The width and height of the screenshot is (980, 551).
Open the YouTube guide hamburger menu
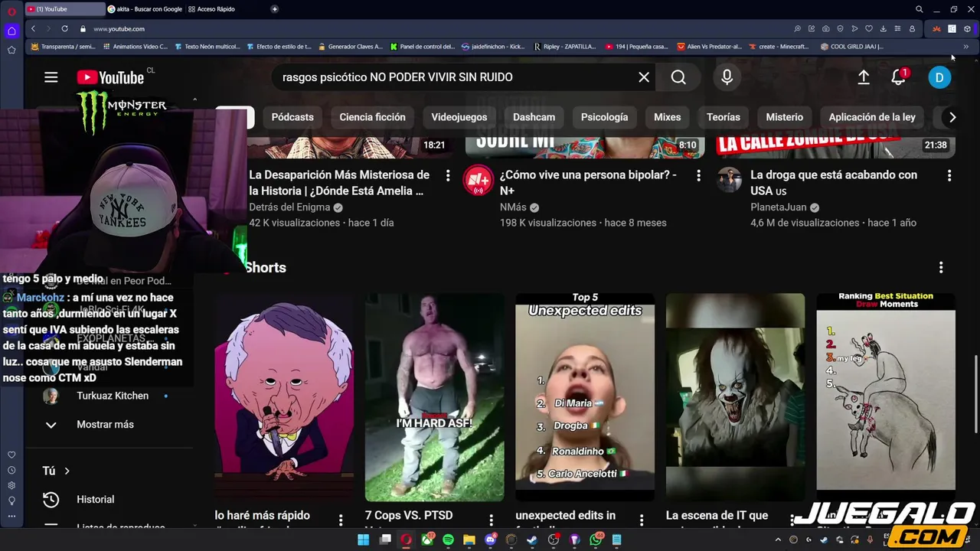(x=51, y=77)
